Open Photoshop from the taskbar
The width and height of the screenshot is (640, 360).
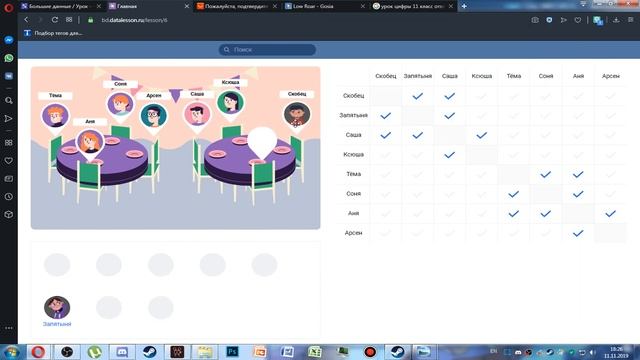233,352
